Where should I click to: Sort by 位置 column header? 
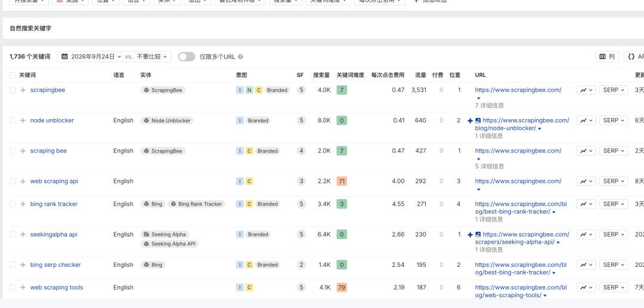coord(454,75)
